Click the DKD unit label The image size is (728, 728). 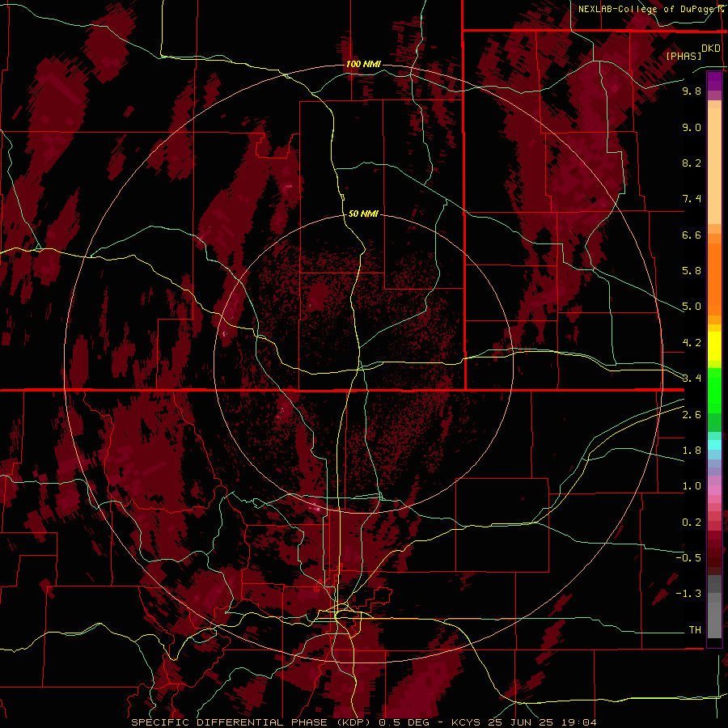click(711, 49)
